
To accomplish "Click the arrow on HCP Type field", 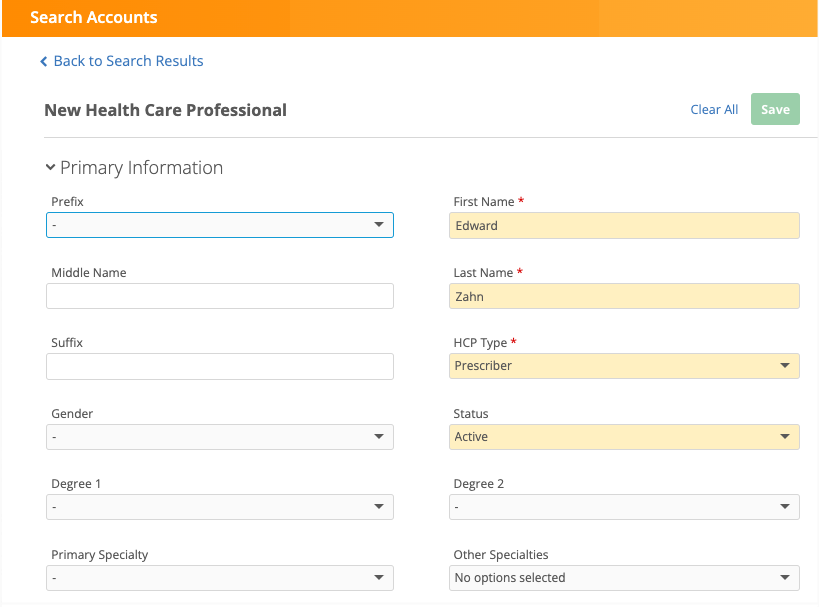I will coord(785,366).
